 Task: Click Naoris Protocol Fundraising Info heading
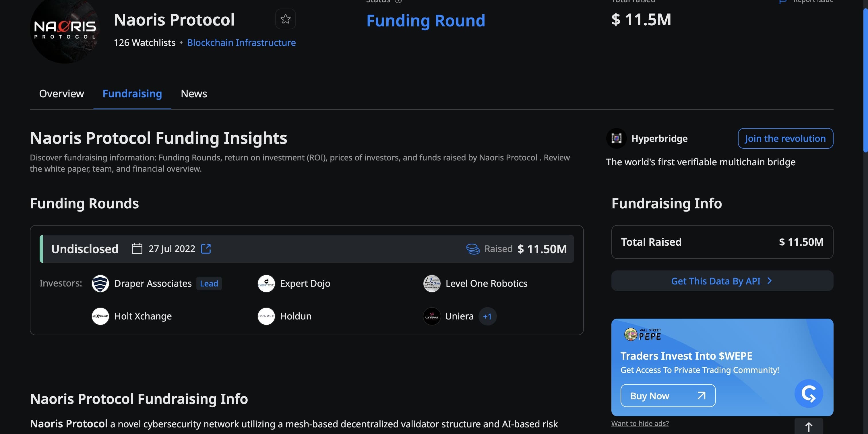coord(139,399)
